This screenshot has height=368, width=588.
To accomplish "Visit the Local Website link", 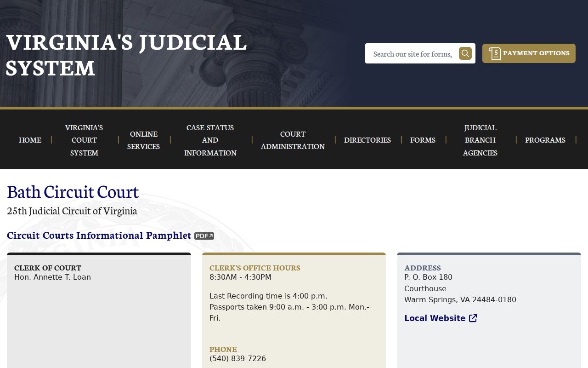I will tap(441, 318).
